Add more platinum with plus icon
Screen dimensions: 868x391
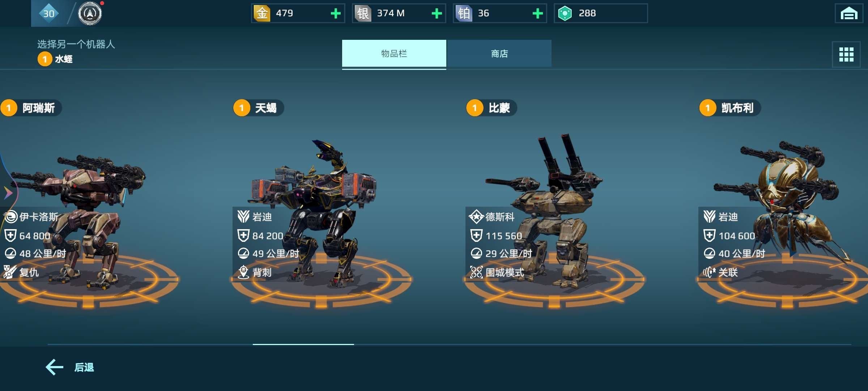(537, 13)
